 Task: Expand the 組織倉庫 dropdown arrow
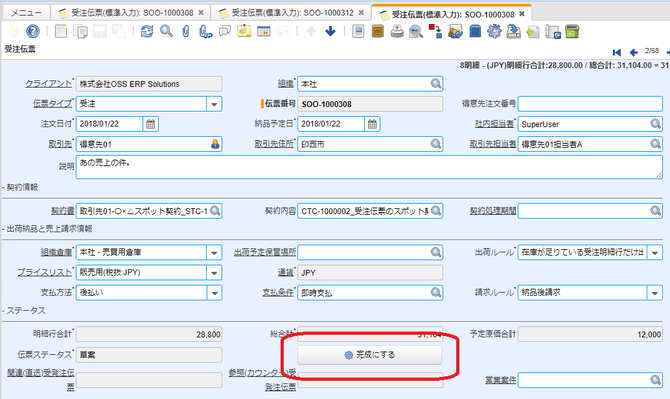point(214,252)
